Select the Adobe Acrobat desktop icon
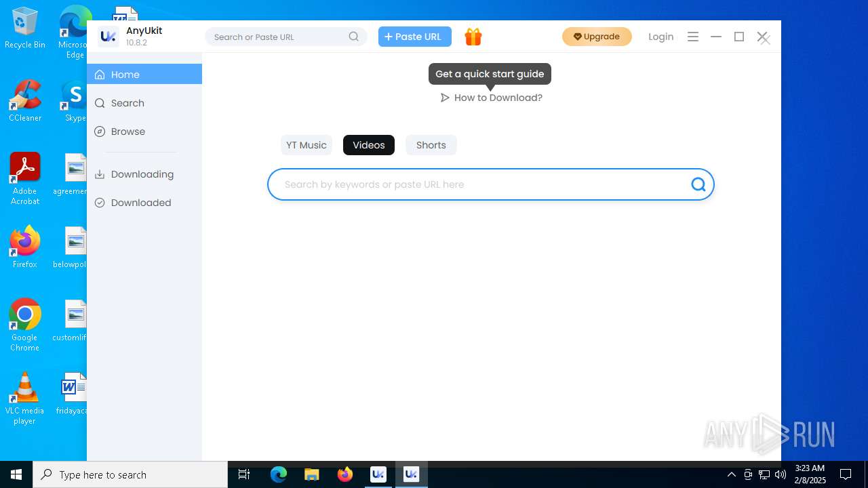The height and width of the screenshot is (488, 868). [25, 179]
